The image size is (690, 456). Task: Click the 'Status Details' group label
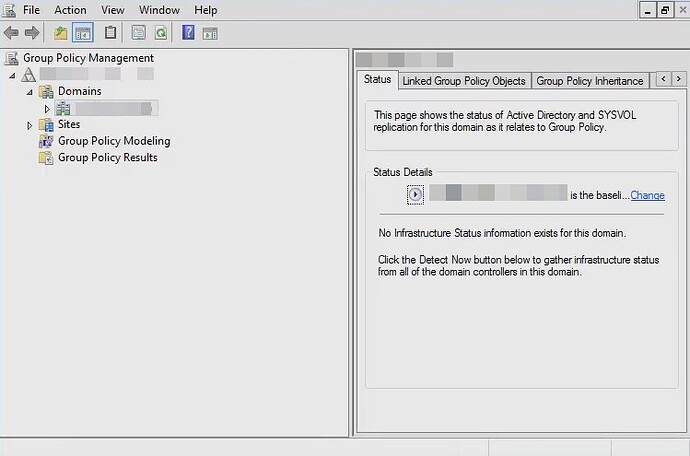(x=403, y=172)
